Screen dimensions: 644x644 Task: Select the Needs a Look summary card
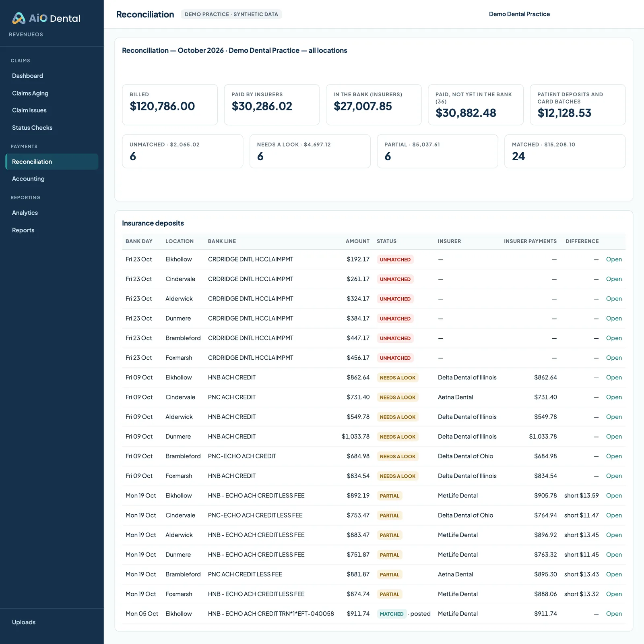(x=310, y=151)
